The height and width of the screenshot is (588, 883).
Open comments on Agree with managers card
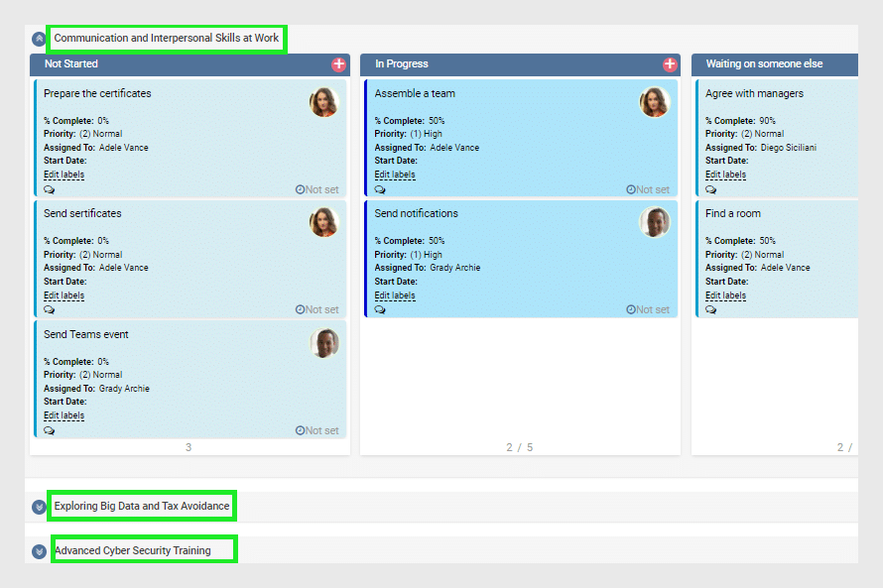click(710, 189)
